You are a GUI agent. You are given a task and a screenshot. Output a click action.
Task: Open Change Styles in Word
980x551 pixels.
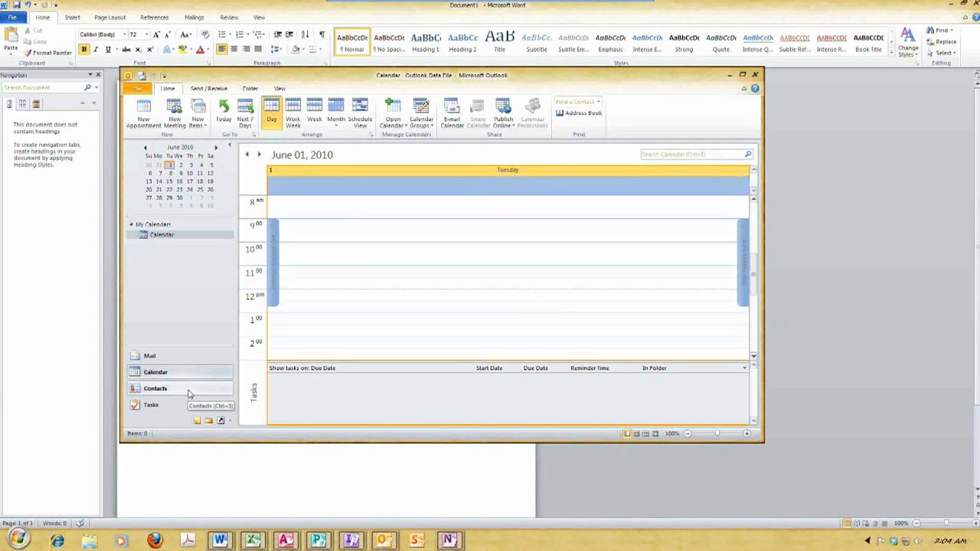click(908, 42)
